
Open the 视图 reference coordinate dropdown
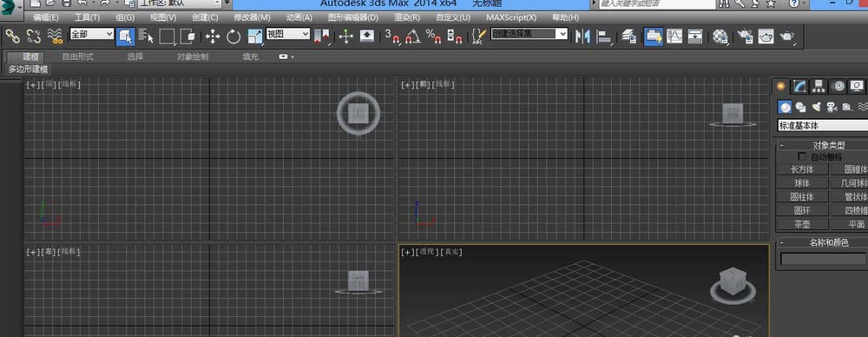(x=288, y=34)
